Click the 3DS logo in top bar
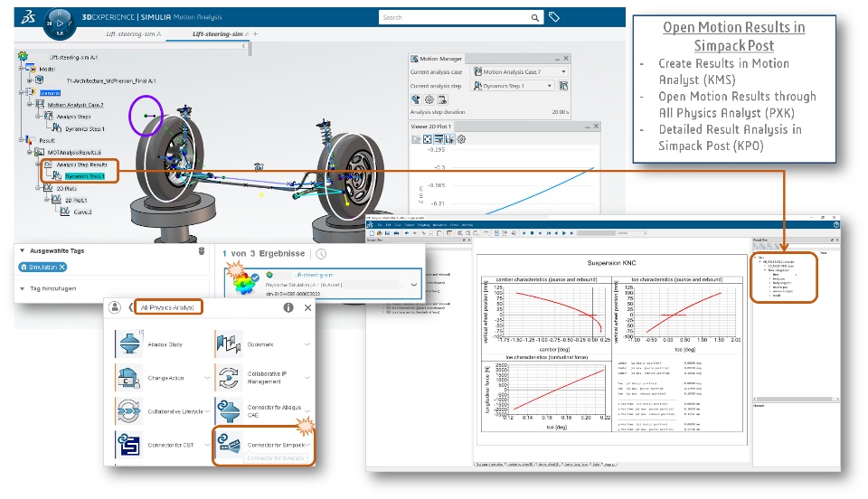Screen dimensions: 868x499 pos(28,17)
